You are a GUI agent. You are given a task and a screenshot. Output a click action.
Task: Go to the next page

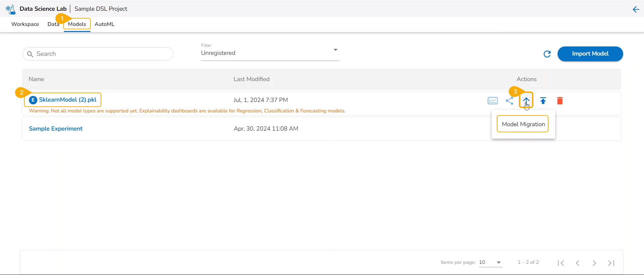[594, 263]
